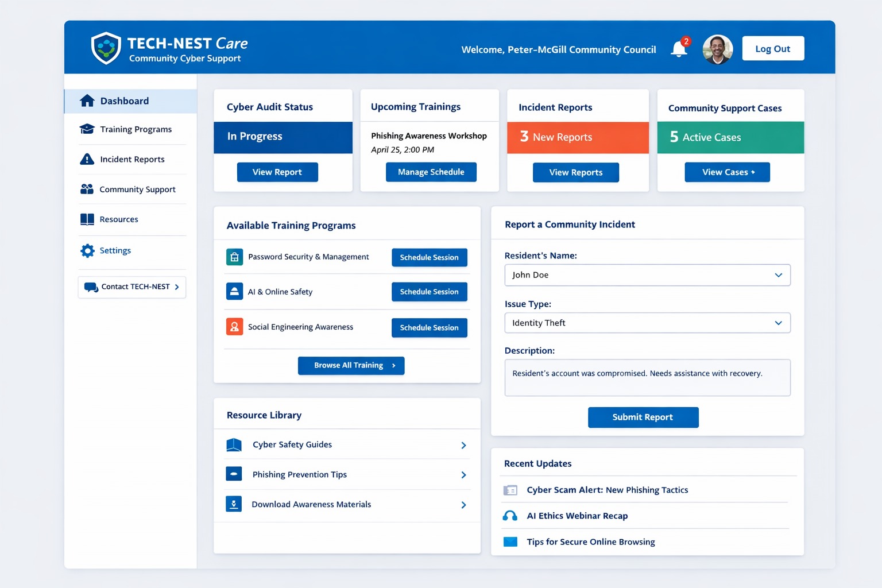Open the notification bell
Image resolution: width=882 pixels, height=588 pixels.
pos(678,49)
